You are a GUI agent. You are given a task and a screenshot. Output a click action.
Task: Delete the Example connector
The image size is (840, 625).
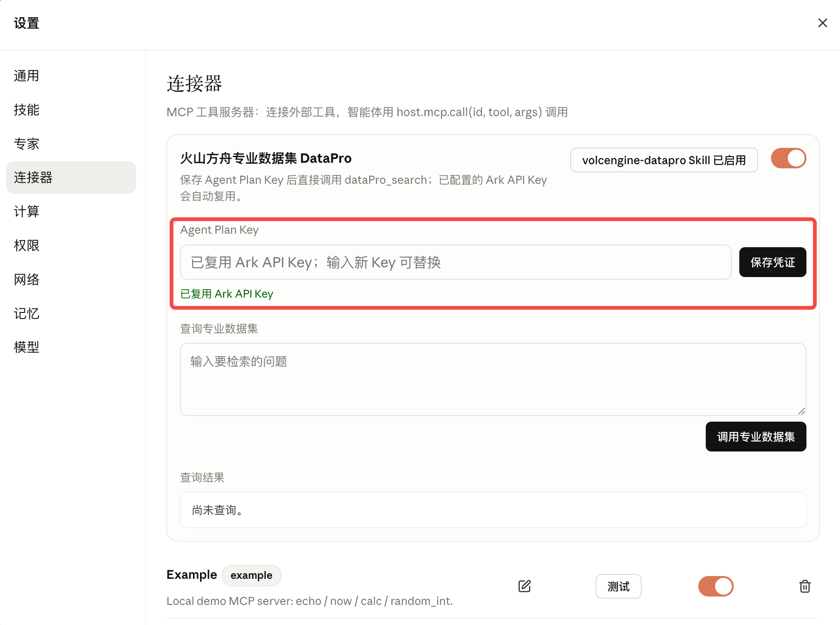(x=805, y=586)
